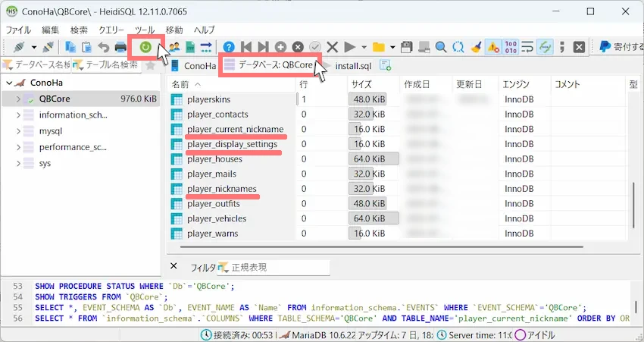The height and width of the screenshot is (342, 644).
Task: Click the cancel editing X icon
Action: [333, 47]
